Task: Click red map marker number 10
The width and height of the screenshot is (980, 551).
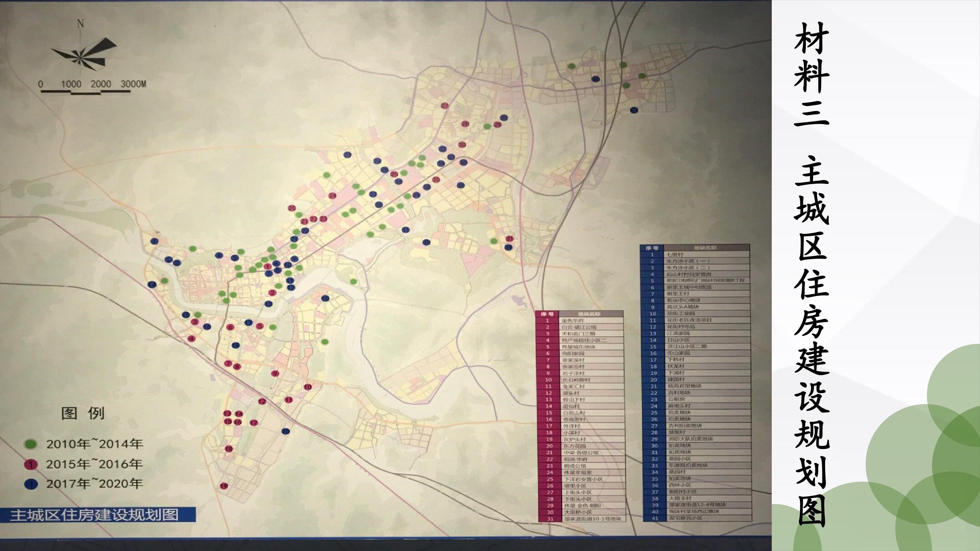Action: click(308, 387)
